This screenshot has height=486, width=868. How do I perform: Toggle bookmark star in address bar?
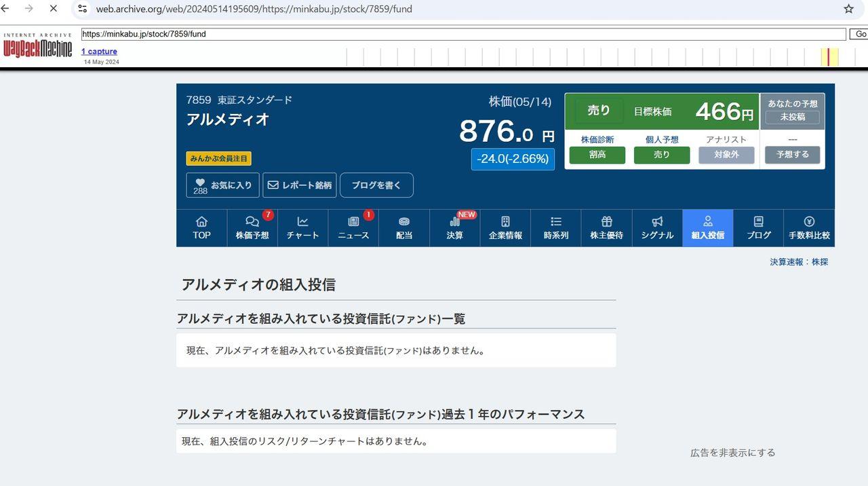tap(848, 9)
